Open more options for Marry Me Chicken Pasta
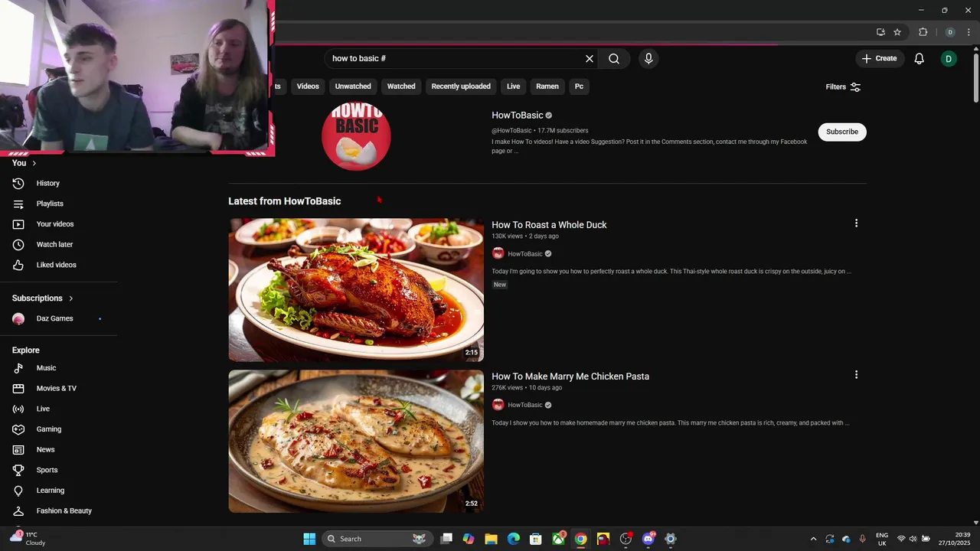Image resolution: width=980 pixels, height=551 pixels. 856,375
